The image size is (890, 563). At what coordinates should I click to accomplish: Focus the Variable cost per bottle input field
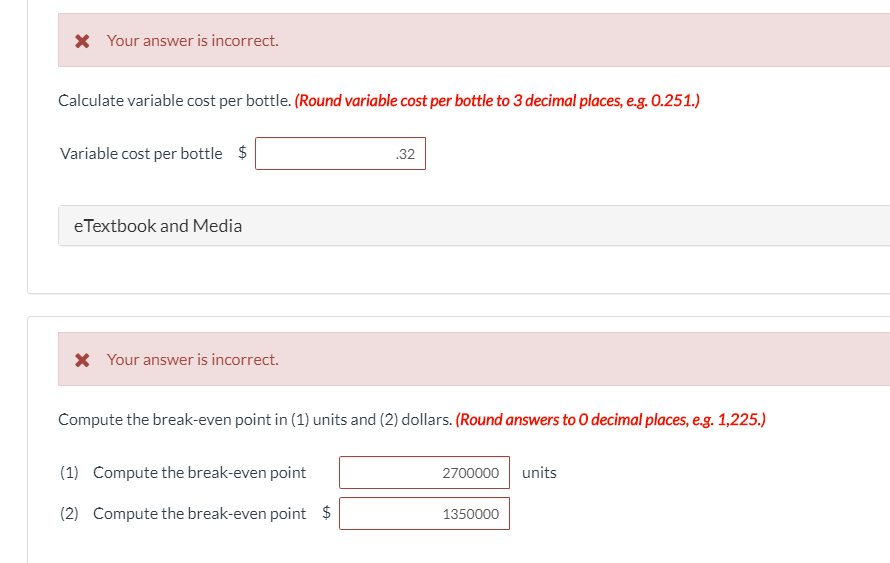pos(341,153)
